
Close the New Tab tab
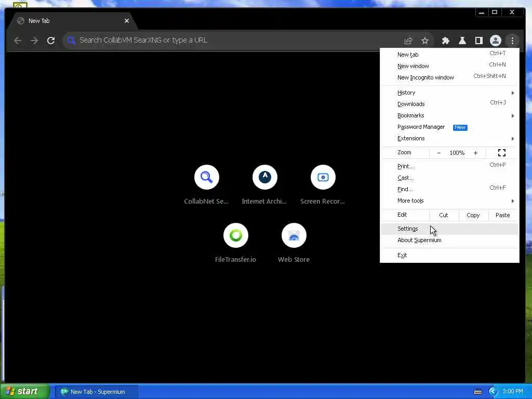coord(127,21)
